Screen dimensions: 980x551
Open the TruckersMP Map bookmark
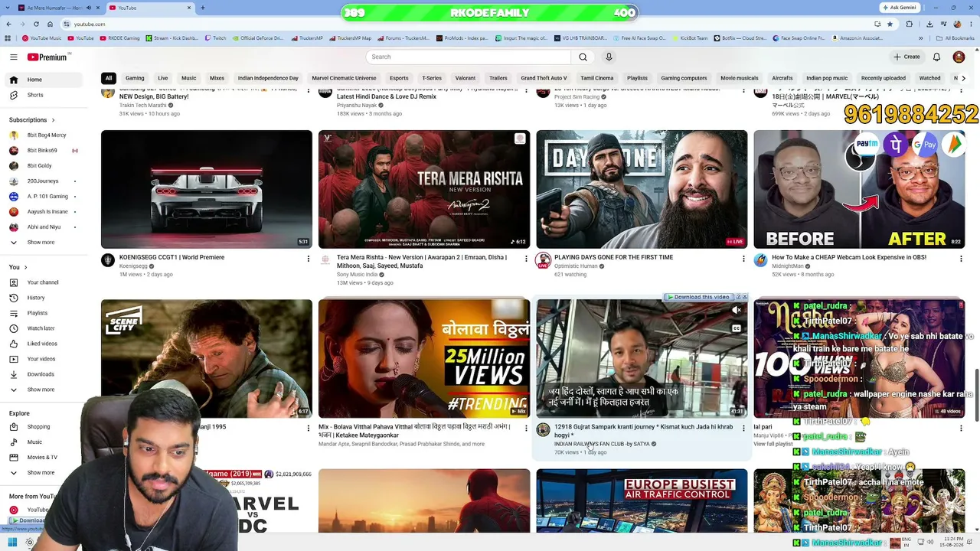pyautogui.click(x=350, y=37)
